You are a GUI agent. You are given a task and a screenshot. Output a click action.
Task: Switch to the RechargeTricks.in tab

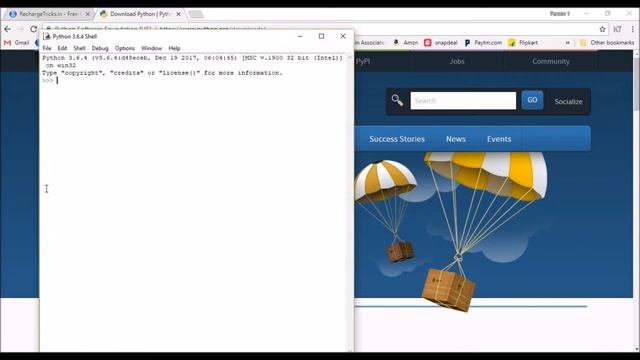(49, 14)
